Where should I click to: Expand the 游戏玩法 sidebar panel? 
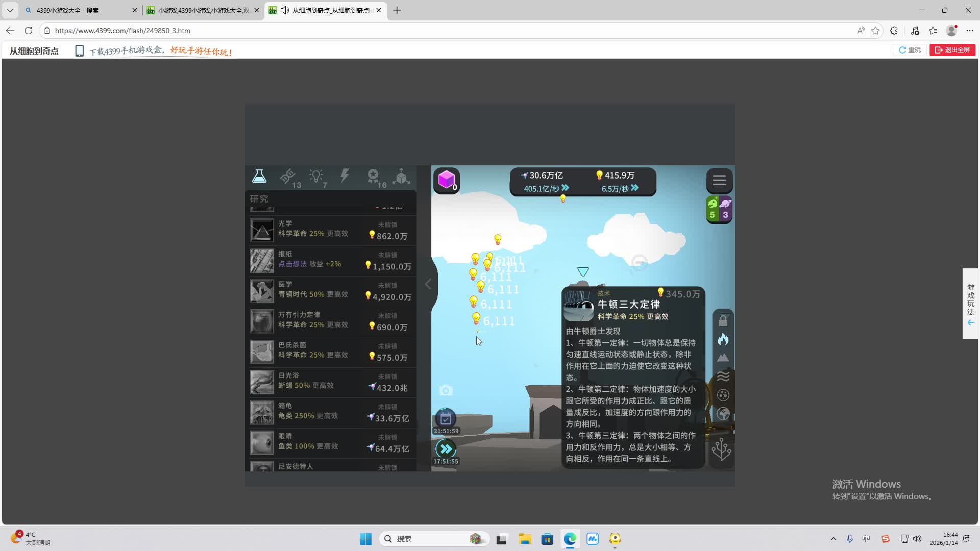[x=970, y=304]
